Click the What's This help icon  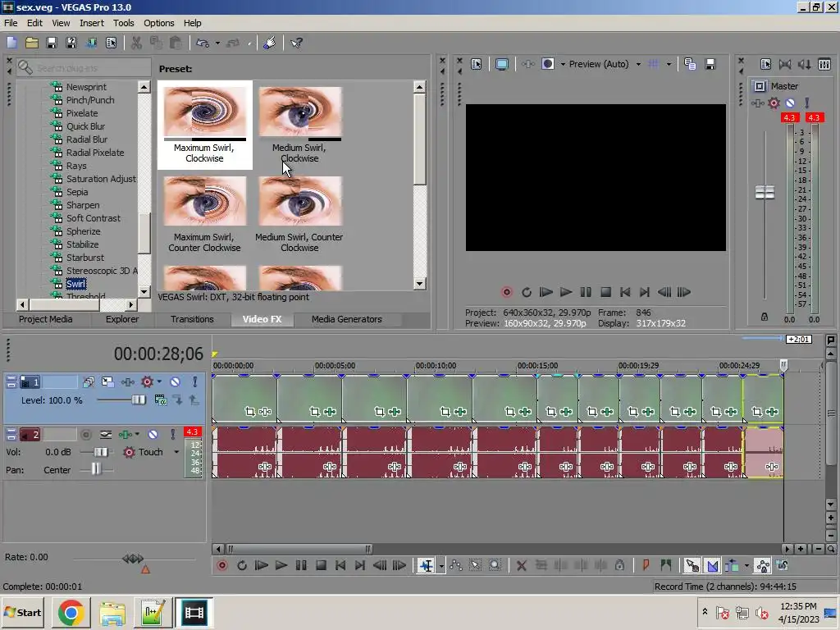click(x=296, y=43)
